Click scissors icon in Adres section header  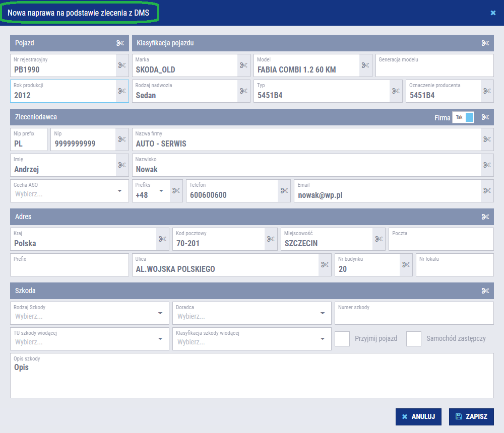485,217
